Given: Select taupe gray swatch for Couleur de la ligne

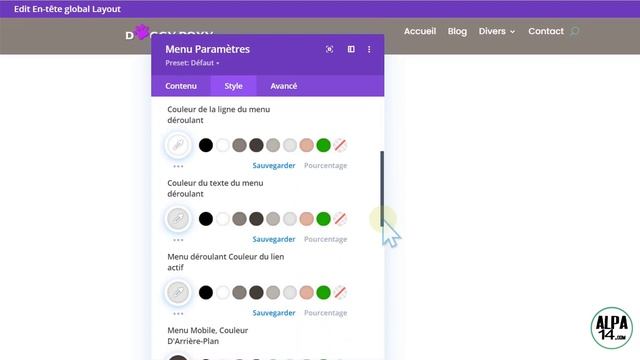Looking at the screenshot, I should point(240,145).
